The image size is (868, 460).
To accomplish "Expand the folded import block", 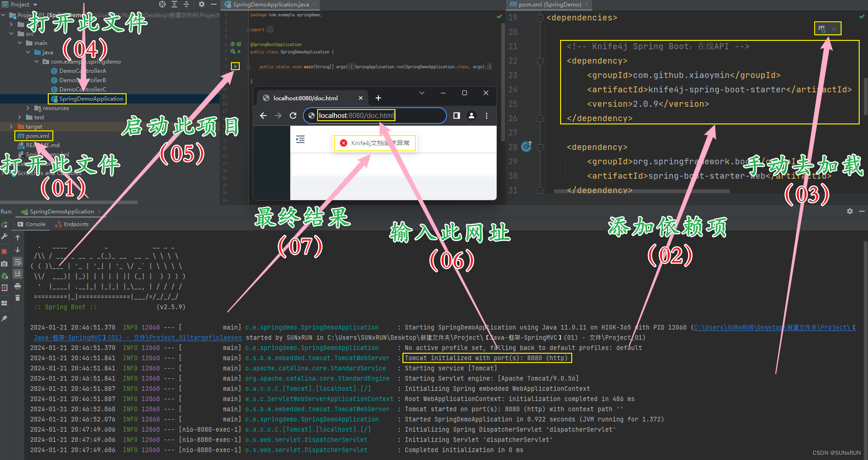I will click(249, 30).
